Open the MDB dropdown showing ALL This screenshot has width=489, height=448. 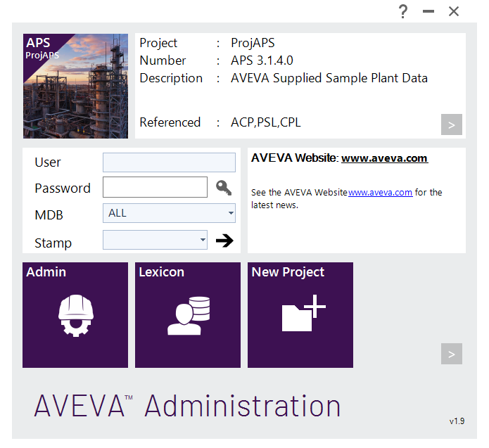pyautogui.click(x=169, y=213)
